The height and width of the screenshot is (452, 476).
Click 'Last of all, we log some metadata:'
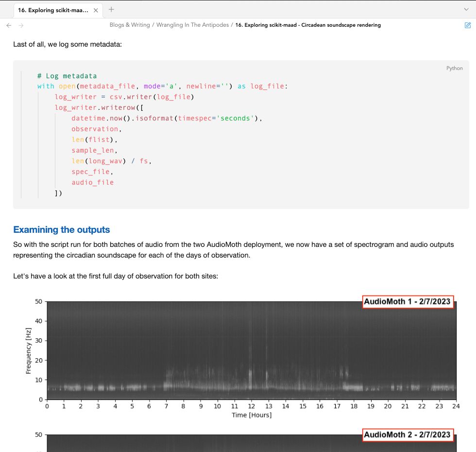[x=68, y=44]
